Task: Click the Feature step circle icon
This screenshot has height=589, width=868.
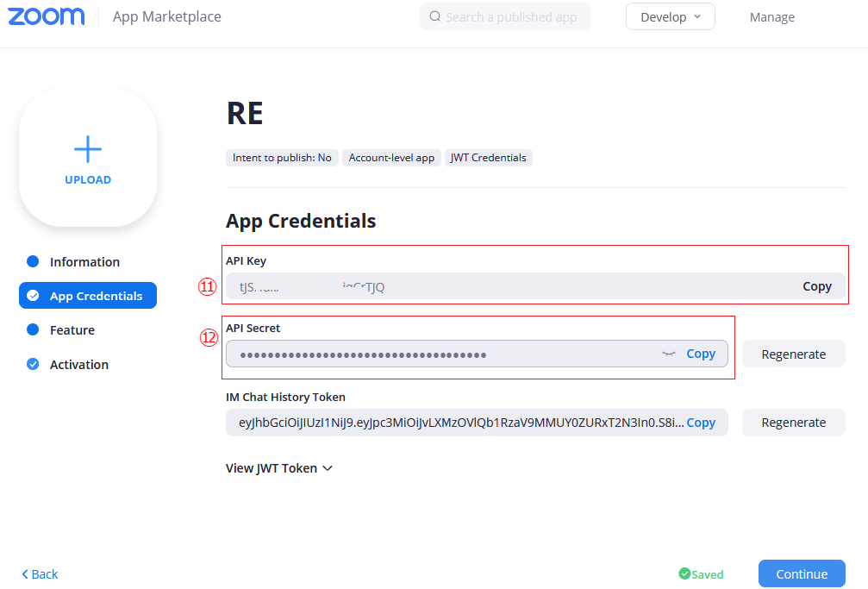Action: 33,329
